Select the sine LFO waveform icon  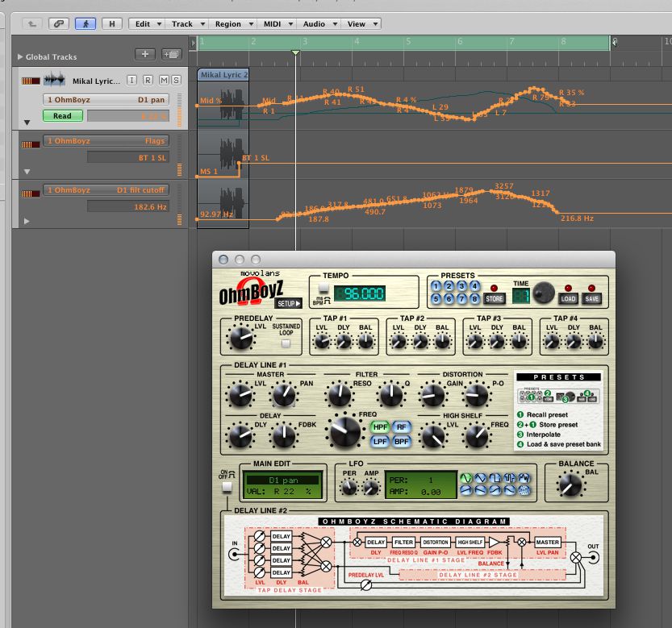pos(465,478)
